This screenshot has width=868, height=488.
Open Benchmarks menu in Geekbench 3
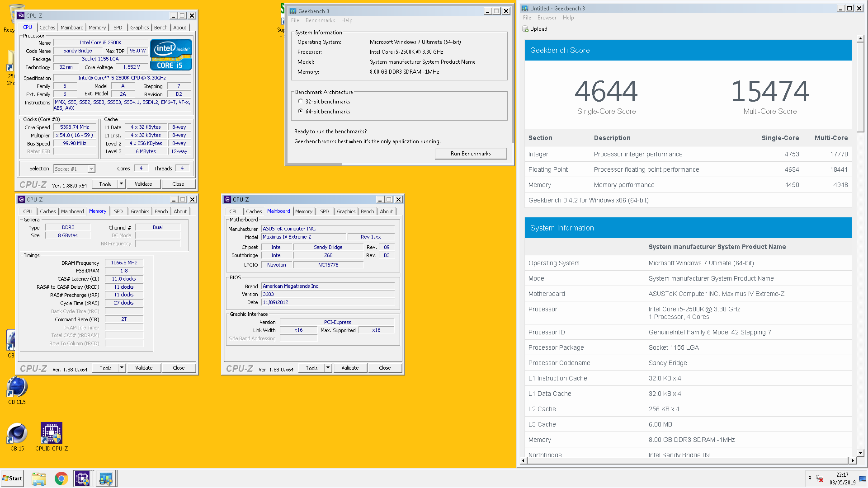pyautogui.click(x=320, y=20)
